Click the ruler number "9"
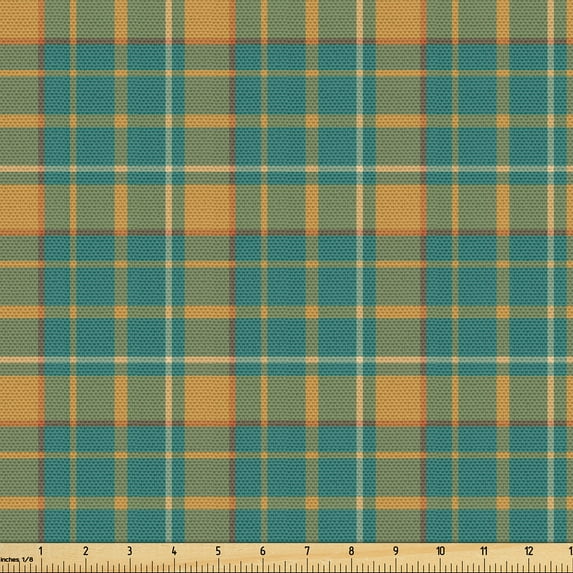This screenshot has width=573, height=573. point(396,551)
